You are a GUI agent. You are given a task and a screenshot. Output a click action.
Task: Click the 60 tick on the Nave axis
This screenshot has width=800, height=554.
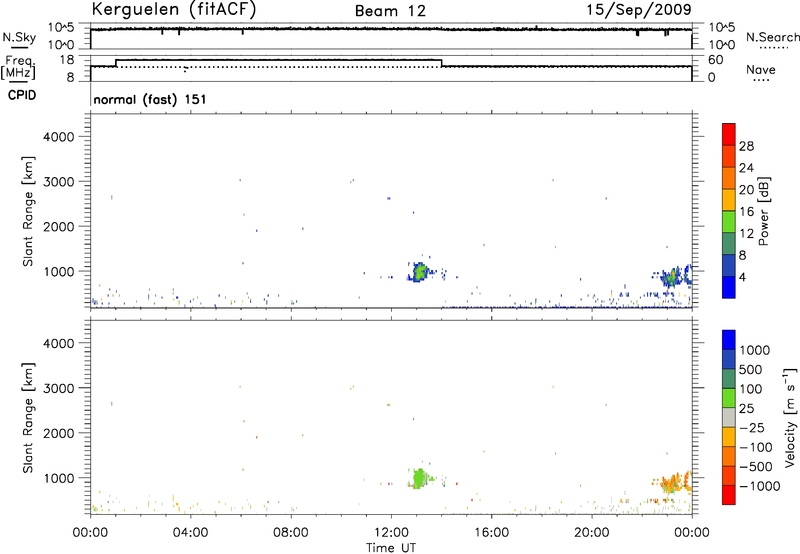pos(716,60)
